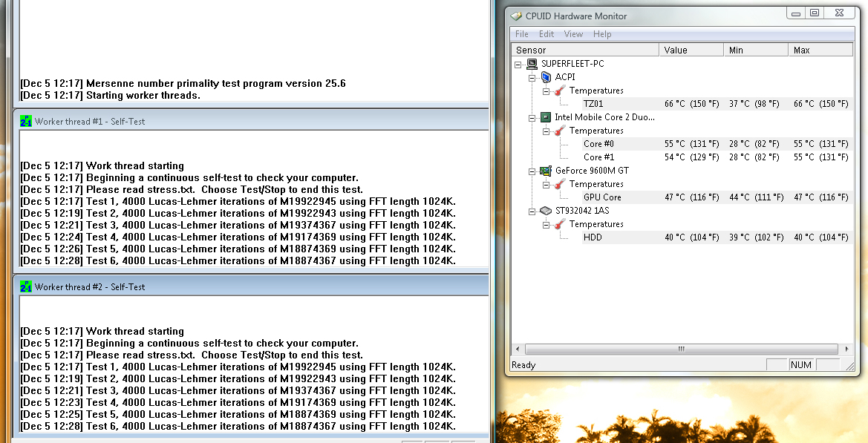Click the Worker thread #1 - Self-Test title bar
The height and width of the screenshot is (443, 868).
pyautogui.click(x=251, y=121)
